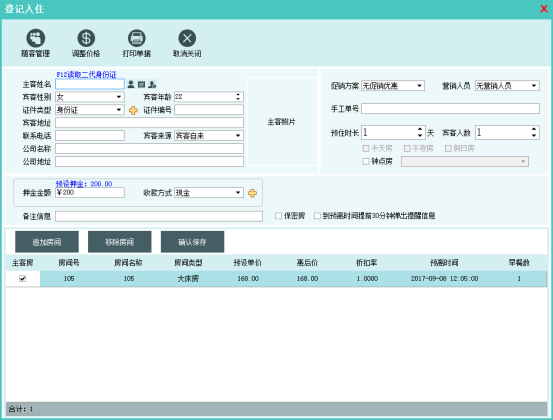
Task: Click the plus icon next to 证件类型
Action: click(x=133, y=110)
